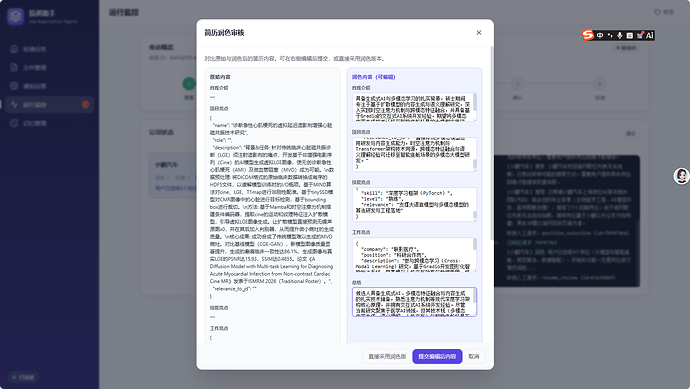Image resolution: width=690 pixels, height=389 pixels.
Task: Click the floating avatar assistant icon
Action: [682, 176]
